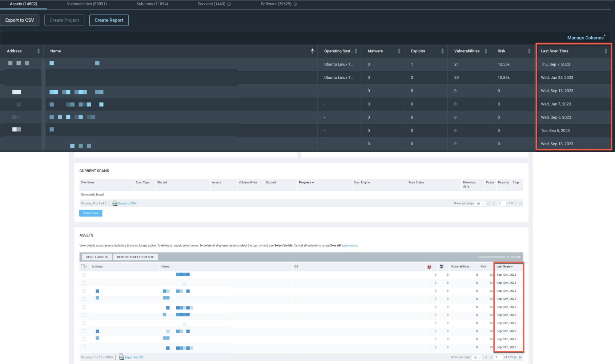
Task: Switch to the Solutions (11094) tab
Action: point(152,4)
